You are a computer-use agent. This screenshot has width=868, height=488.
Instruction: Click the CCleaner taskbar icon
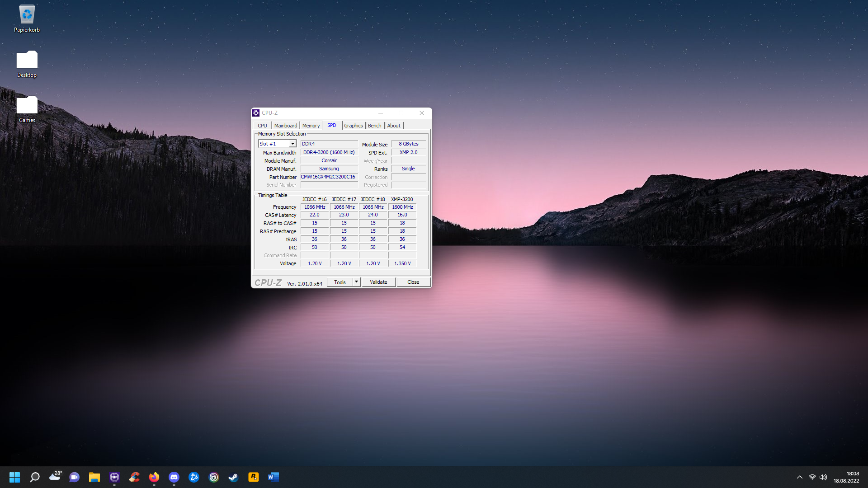click(134, 477)
